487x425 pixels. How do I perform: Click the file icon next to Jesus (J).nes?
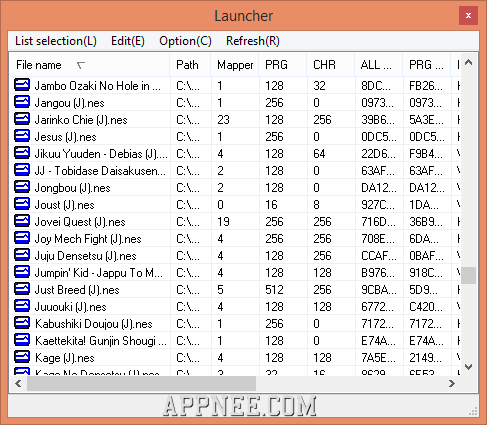(22, 136)
